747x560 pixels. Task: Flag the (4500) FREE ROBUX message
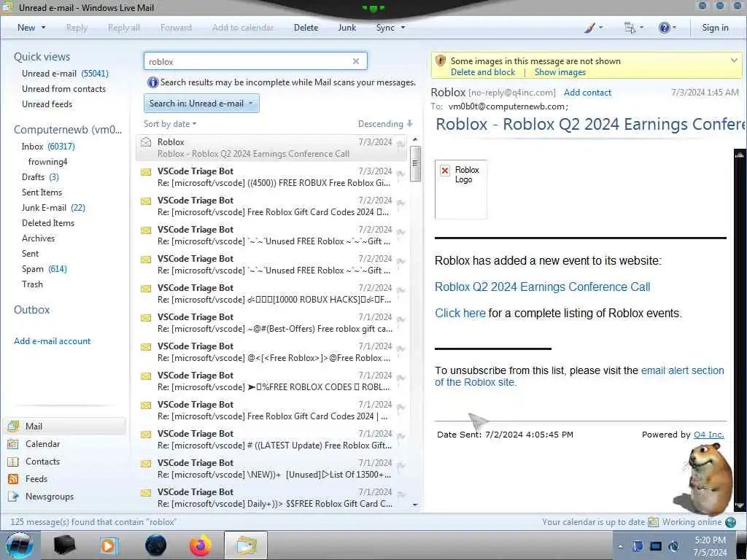coord(400,174)
